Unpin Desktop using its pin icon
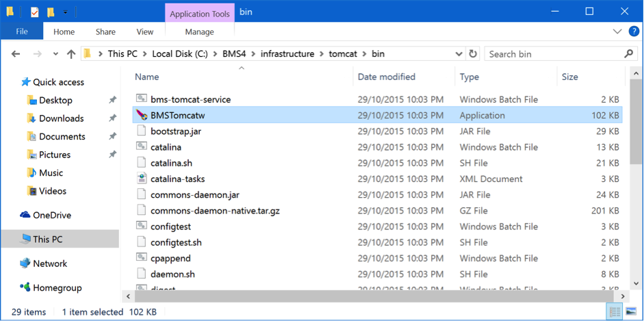The height and width of the screenshot is (321, 644). [112, 100]
